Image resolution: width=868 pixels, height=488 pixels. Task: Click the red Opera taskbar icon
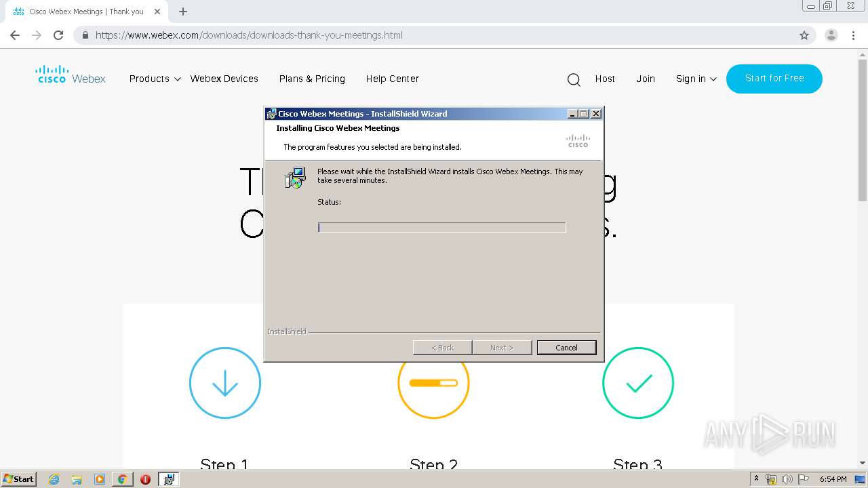(x=145, y=479)
